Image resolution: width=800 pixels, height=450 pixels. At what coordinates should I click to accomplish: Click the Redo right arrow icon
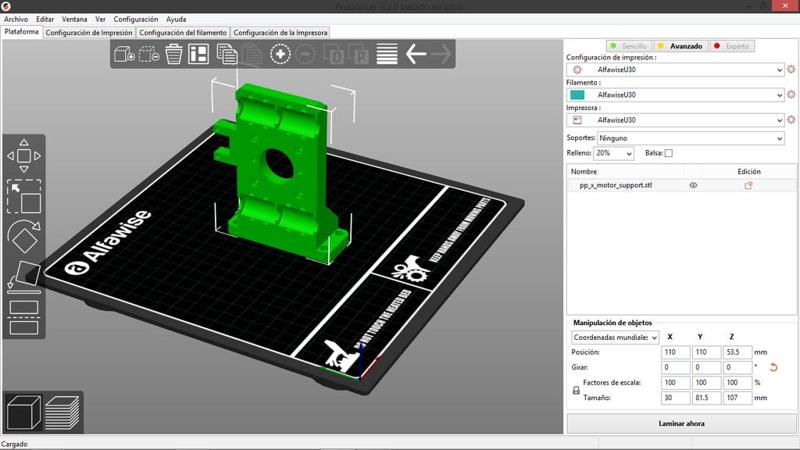click(x=441, y=54)
